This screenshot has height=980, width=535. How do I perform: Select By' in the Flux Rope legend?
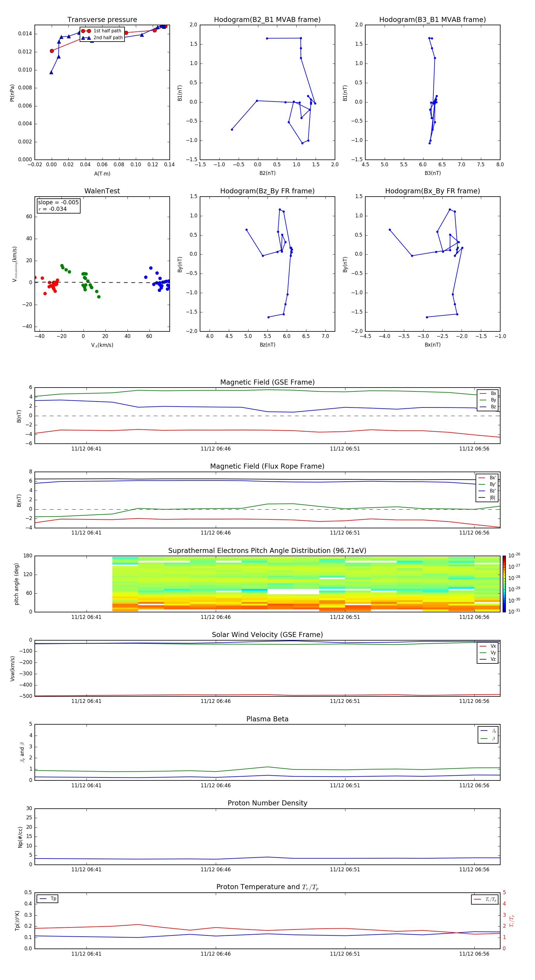(x=487, y=484)
